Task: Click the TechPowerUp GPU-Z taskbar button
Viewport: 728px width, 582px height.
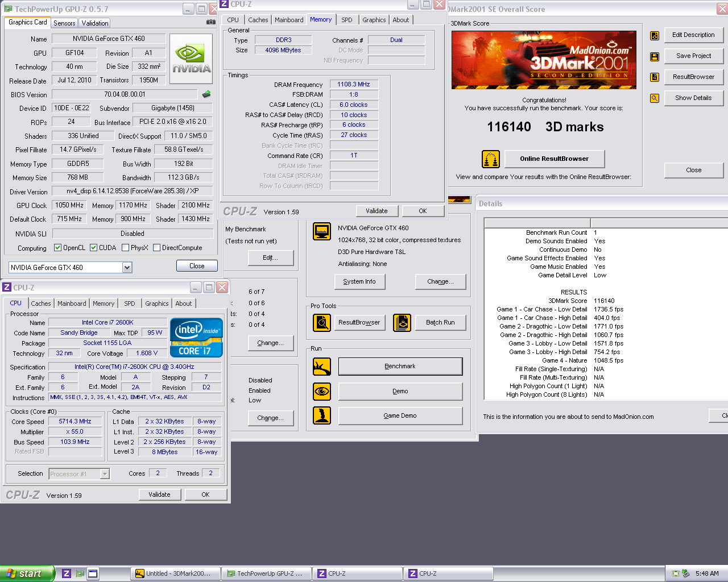Action: (x=266, y=573)
